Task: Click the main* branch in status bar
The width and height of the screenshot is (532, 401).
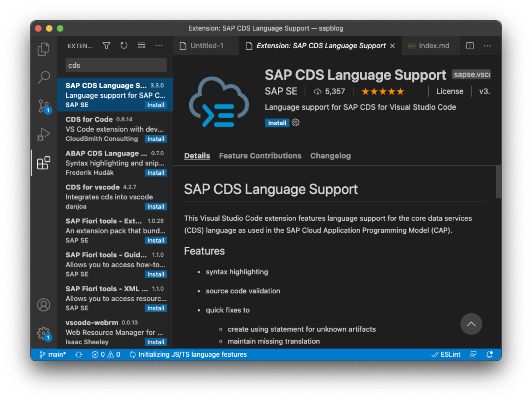Action: click(x=52, y=354)
